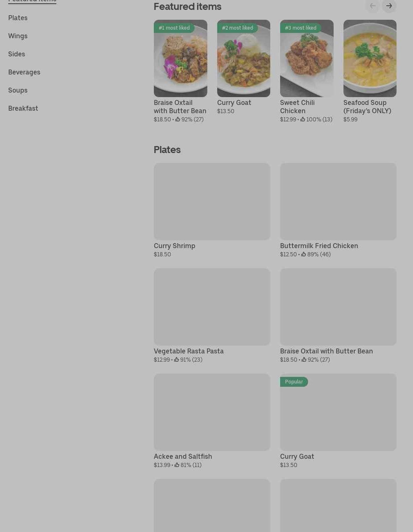The image size is (413, 532).
Task: Open Braise Oxtail with Butter Bean under Plates
Action: (326, 351)
